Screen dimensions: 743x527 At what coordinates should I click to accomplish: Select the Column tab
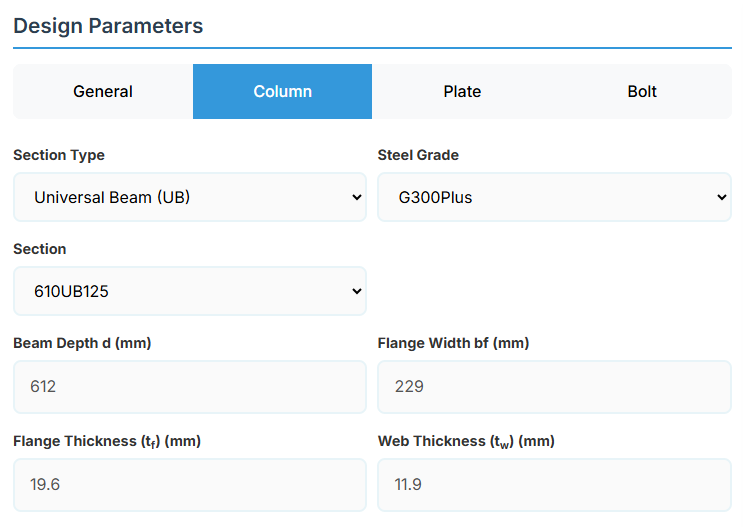pyautogui.click(x=282, y=92)
